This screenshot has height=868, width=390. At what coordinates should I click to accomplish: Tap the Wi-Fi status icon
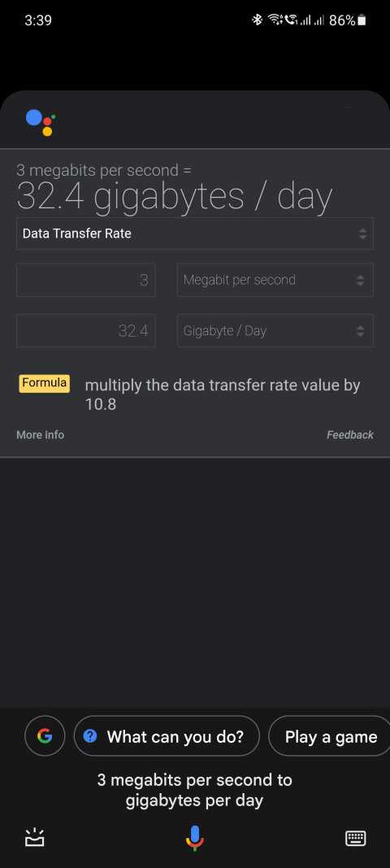pyautogui.click(x=275, y=20)
